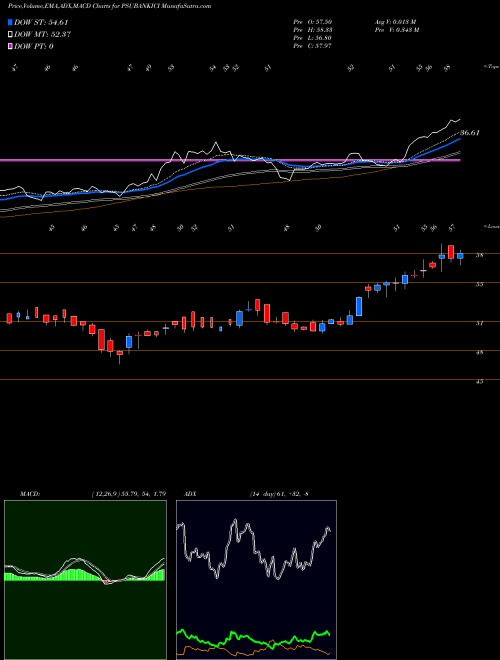Image resolution: width=500 pixels, height=660 pixels.
Task: Select the DOW MT: 52.37 label
Action: tap(42, 35)
